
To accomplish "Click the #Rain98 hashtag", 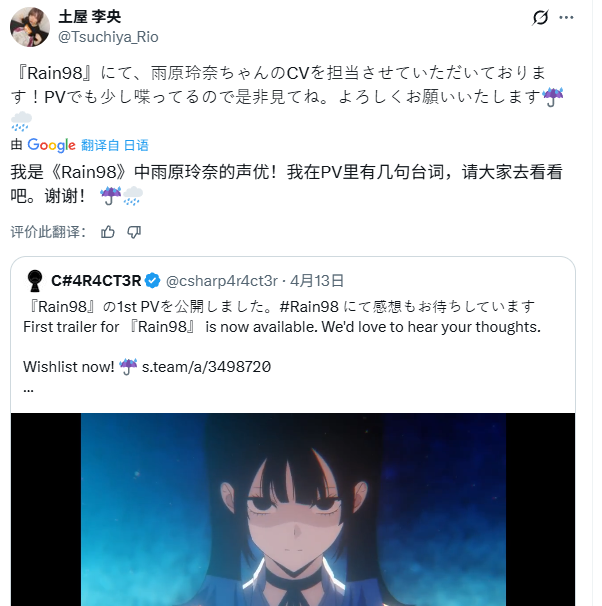I will [309, 307].
